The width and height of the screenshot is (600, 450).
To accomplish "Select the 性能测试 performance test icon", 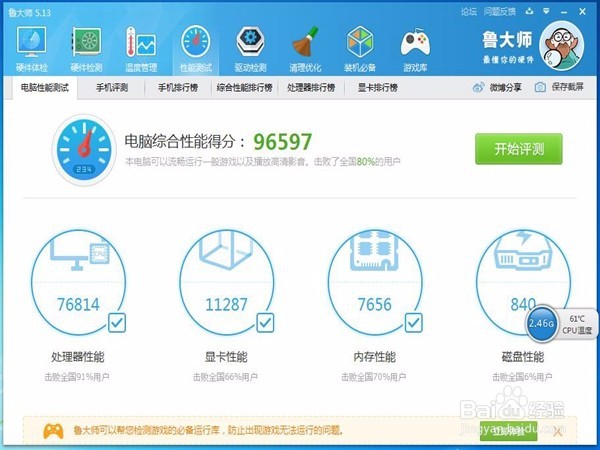I will [196, 49].
